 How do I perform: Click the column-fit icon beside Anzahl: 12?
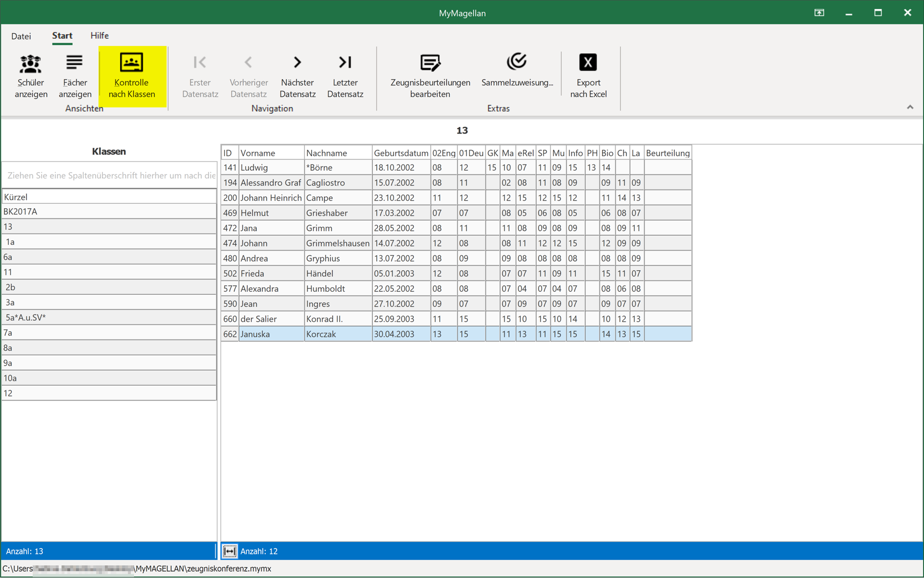tap(229, 551)
